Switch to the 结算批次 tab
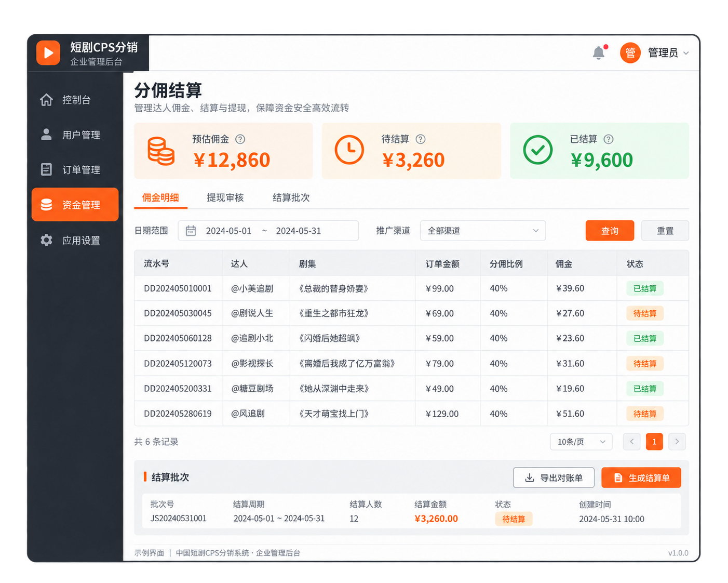This screenshot has height=583, width=728. [x=291, y=197]
